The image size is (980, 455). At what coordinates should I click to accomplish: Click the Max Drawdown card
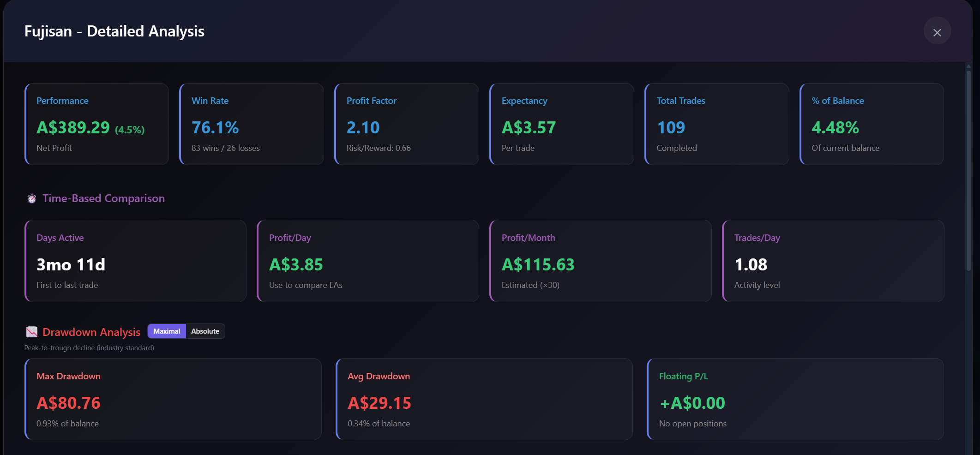pyautogui.click(x=173, y=399)
